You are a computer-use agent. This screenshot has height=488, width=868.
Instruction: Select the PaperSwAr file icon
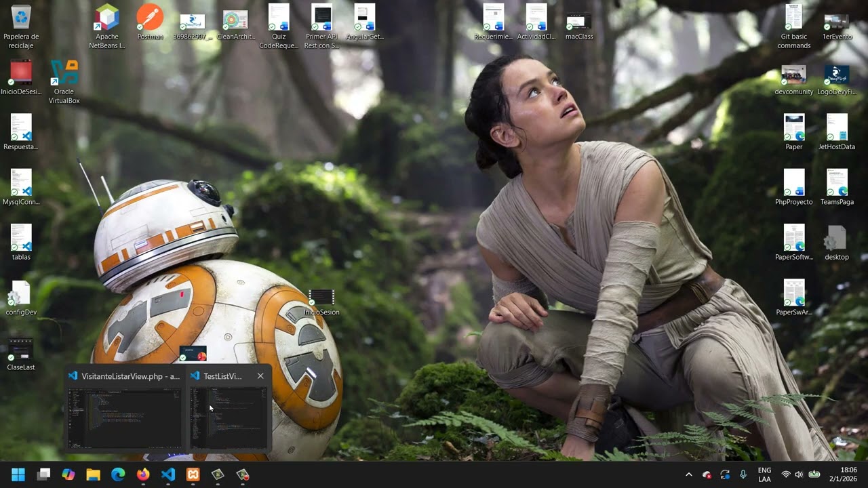[x=794, y=298]
